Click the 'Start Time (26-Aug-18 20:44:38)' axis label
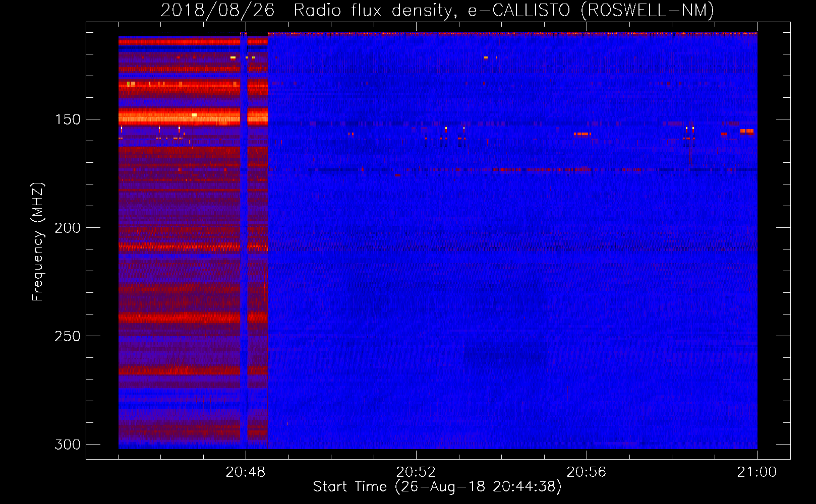This screenshot has width=816, height=504. (x=437, y=487)
